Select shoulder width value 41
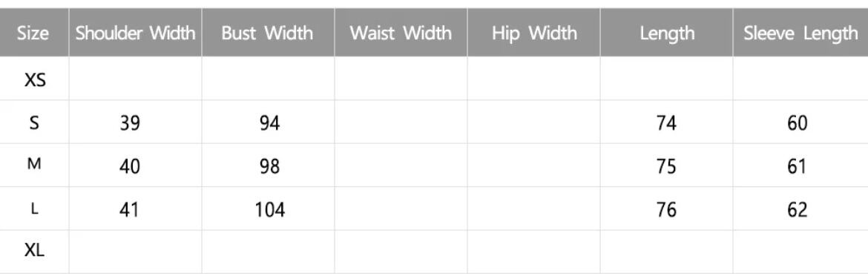 coord(129,210)
